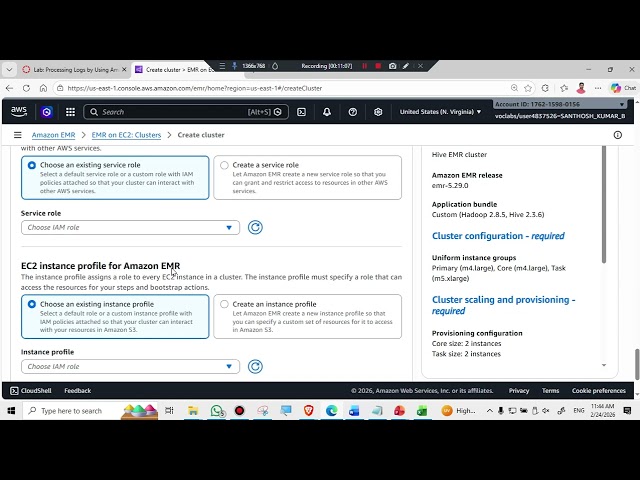640x480 pixels.
Task: Refresh the Instance profile list
Action: (255, 367)
